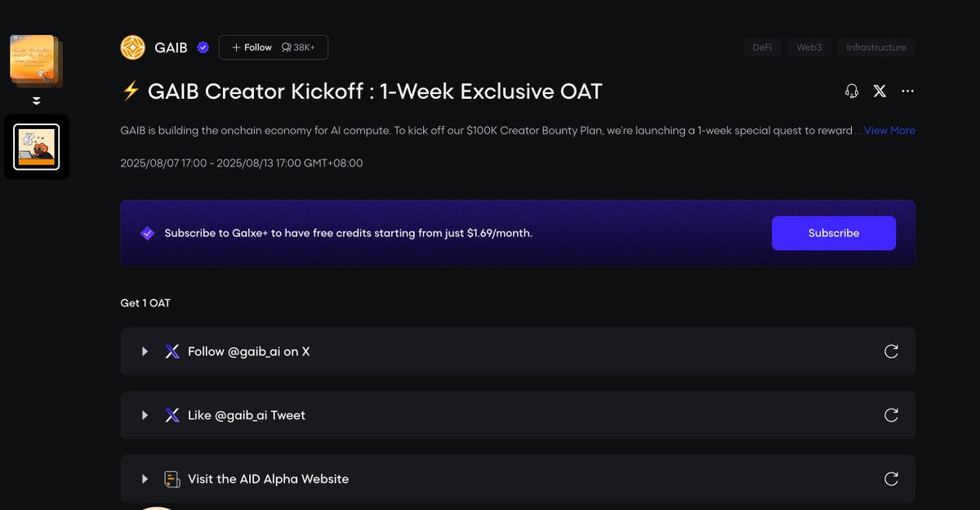
Task: Expand the Follow @gaib_ai on X task
Action: [x=145, y=351]
